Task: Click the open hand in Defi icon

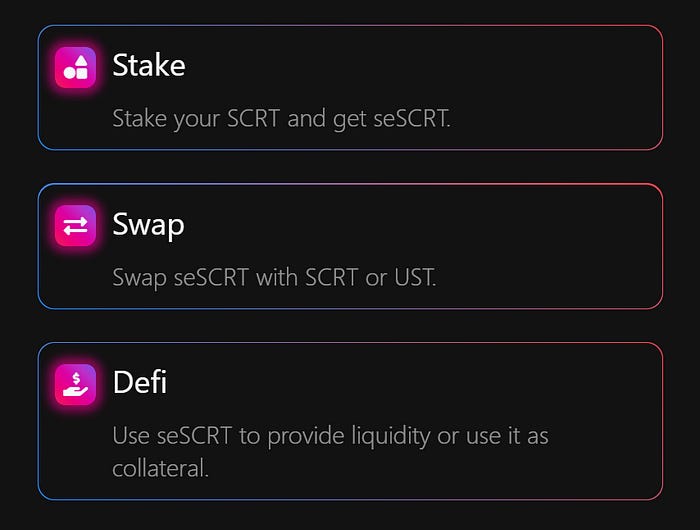Action: click(x=75, y=391)
